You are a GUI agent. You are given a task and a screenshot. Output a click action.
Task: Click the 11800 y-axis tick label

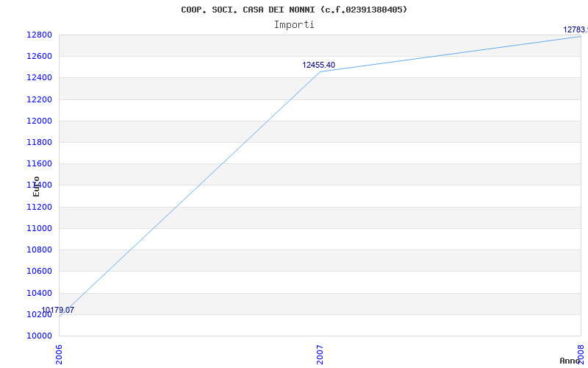(39, 142)
